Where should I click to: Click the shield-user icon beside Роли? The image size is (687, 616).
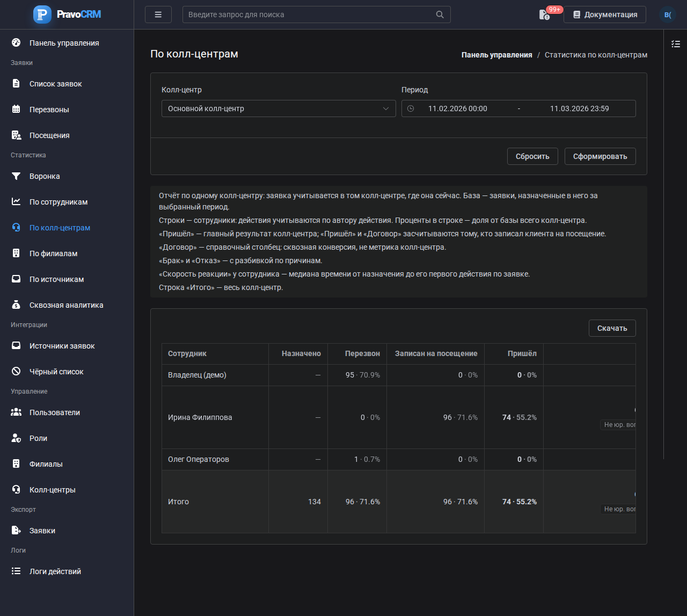coord(16,438)
